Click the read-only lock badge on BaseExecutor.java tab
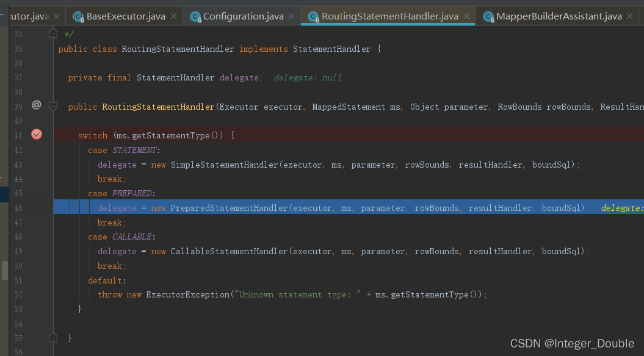This screenshot has width=644, height=356. coord(81,20)
